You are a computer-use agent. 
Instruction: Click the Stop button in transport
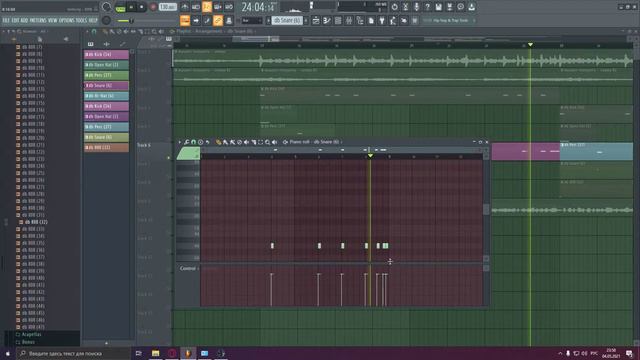point(142,7)
